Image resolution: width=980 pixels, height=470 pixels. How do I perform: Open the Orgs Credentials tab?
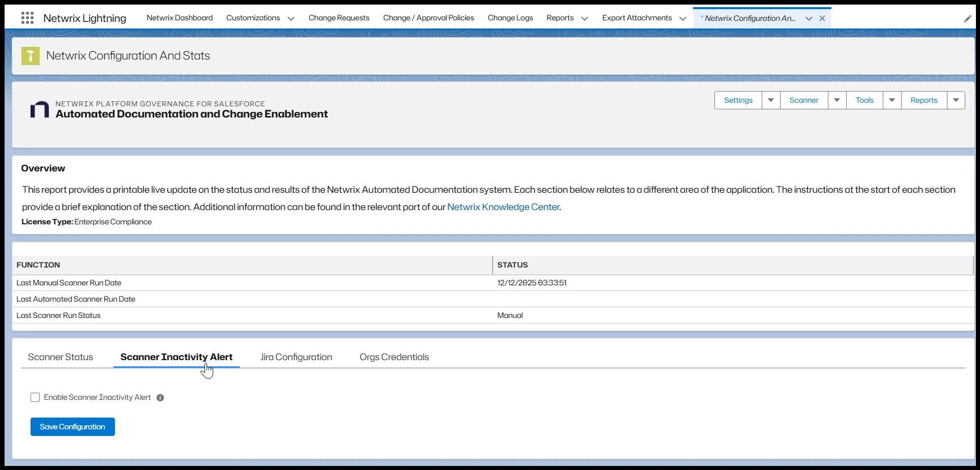click(x=394, y=357)
